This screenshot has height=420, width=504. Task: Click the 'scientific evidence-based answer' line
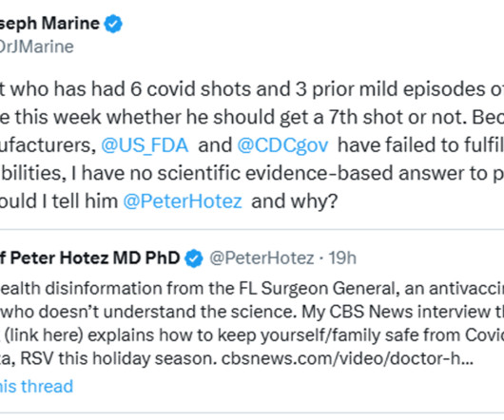point(252,173)
